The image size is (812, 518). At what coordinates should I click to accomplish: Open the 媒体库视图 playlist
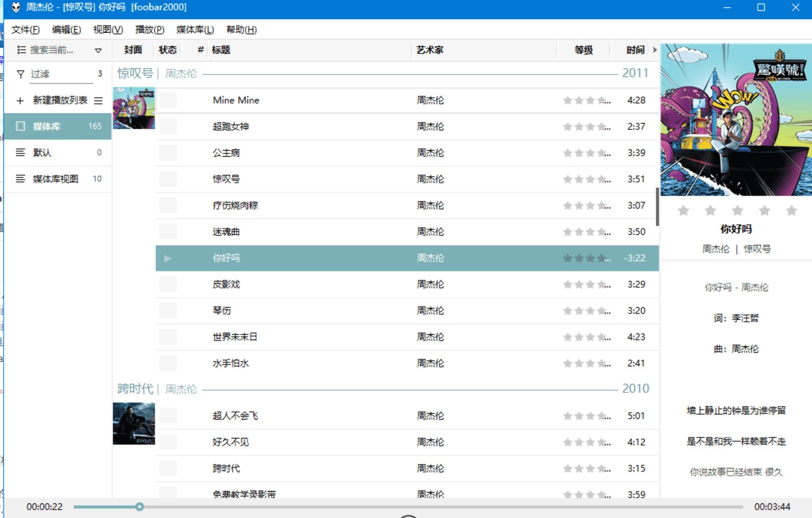tap(58, 179)
